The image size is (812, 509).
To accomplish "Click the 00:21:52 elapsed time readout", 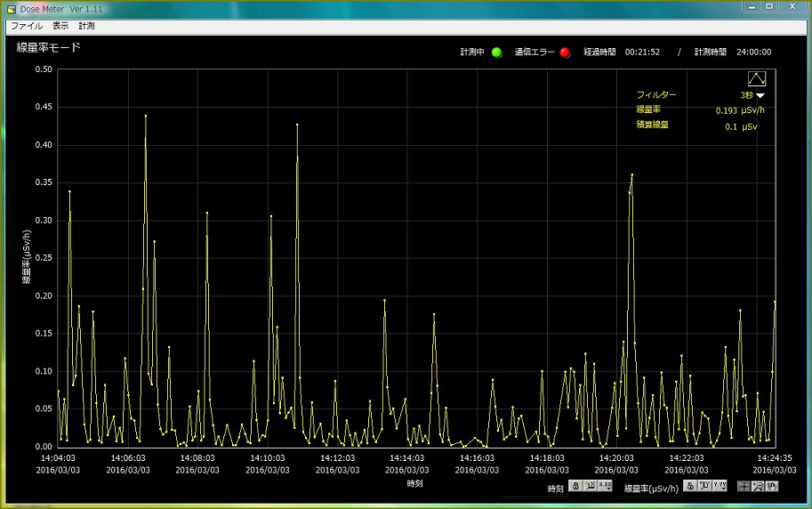I will [642, 53].
